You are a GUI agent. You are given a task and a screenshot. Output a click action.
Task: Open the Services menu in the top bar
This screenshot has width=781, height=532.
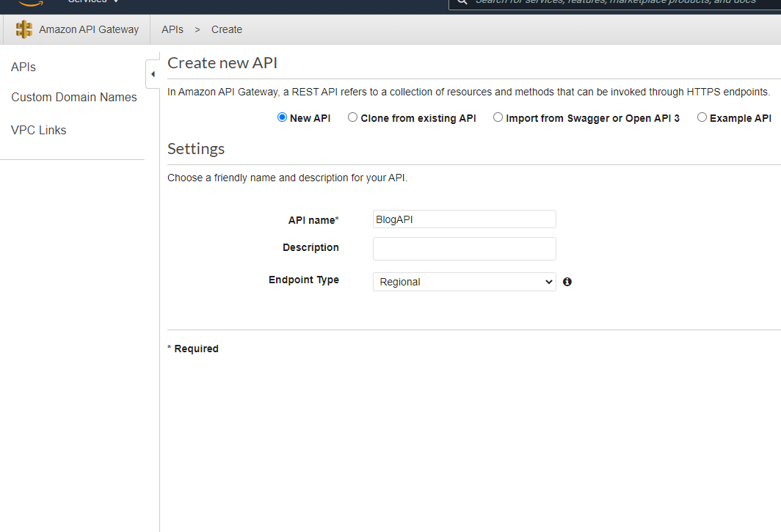click(92, 1)
